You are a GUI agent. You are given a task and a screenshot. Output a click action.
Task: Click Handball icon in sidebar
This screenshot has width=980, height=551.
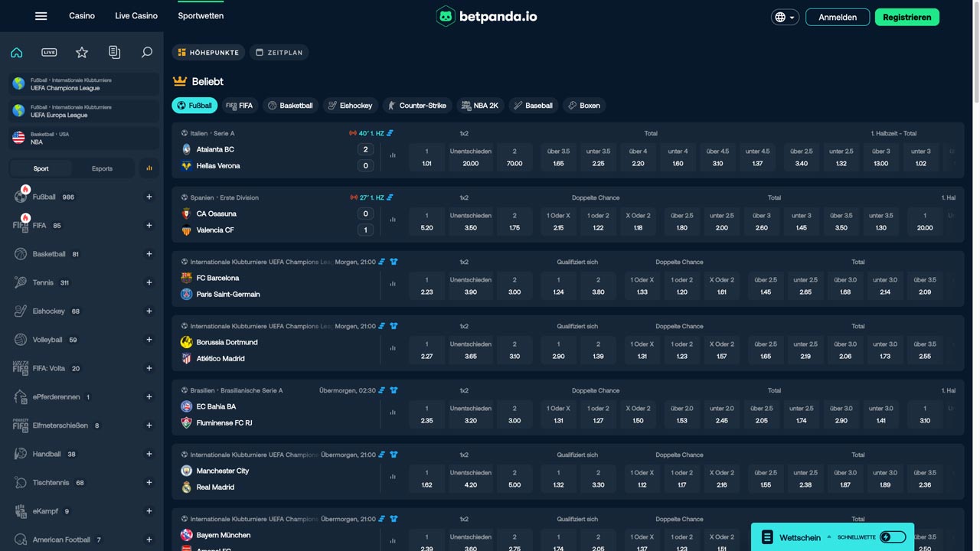21,454
